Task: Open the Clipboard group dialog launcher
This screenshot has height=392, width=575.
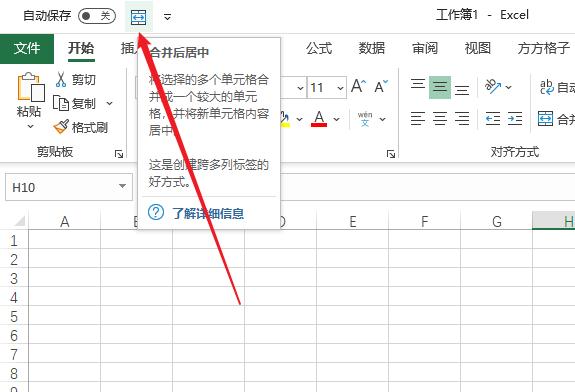Action: tap(119, 154)
